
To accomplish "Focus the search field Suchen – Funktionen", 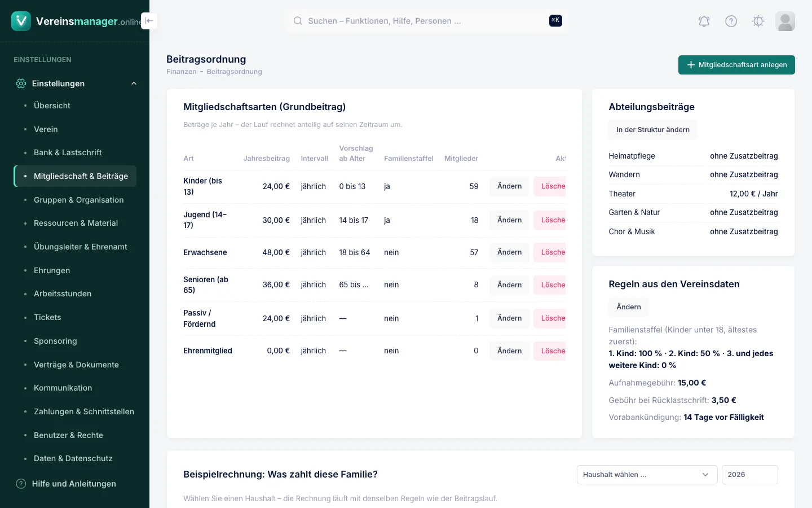I will point(426,21).
